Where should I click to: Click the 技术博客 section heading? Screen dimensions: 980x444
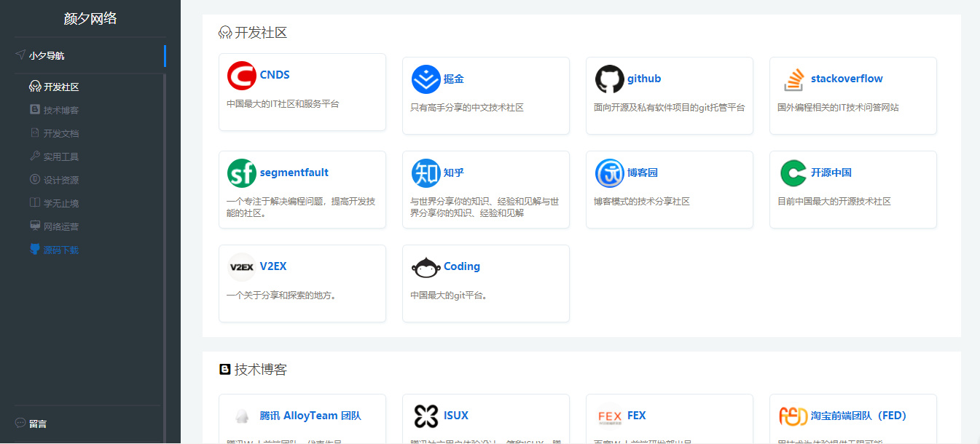[x=261, y=370]
